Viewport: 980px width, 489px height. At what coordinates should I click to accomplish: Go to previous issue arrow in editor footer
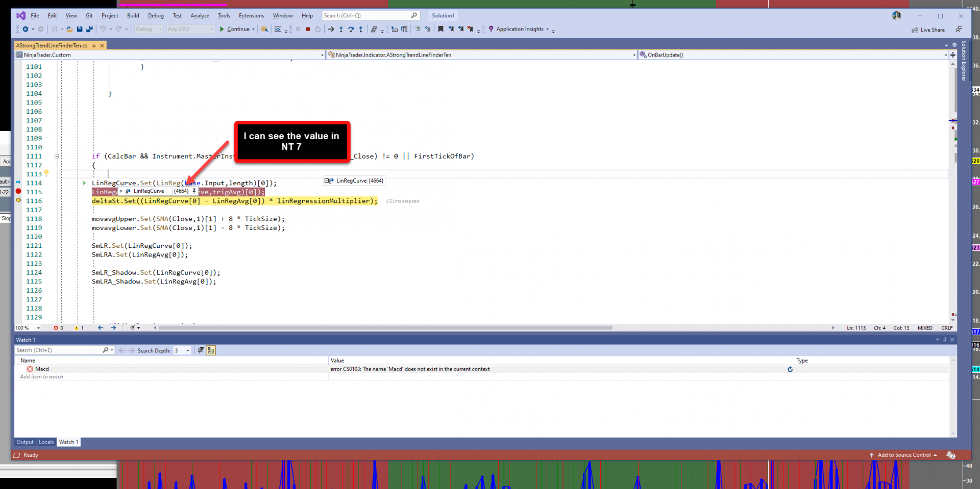coord(101,328)
